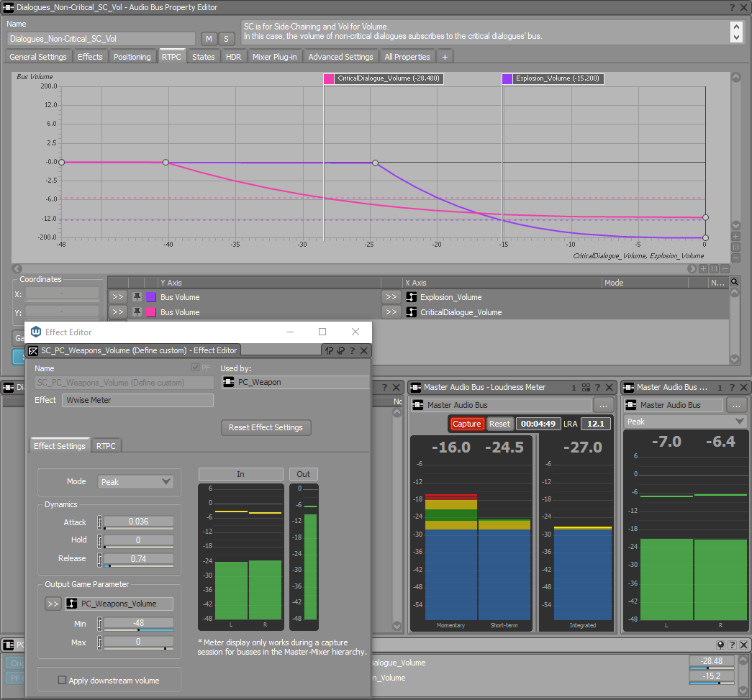
Task: Click the purple curve color swatch in the RTPC list
Action: tap(151, 297)
